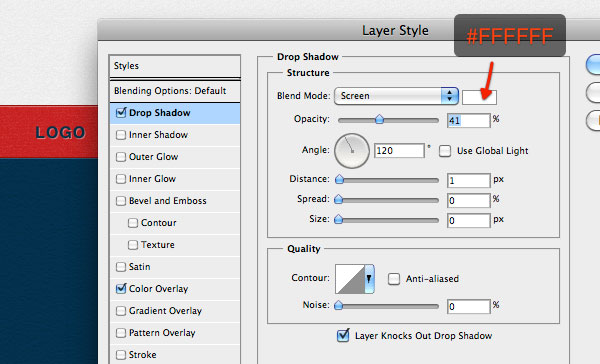This screenshot has width=600, height=364.
Task: Click the white shadow color swatch
Action: pos(479,97)
